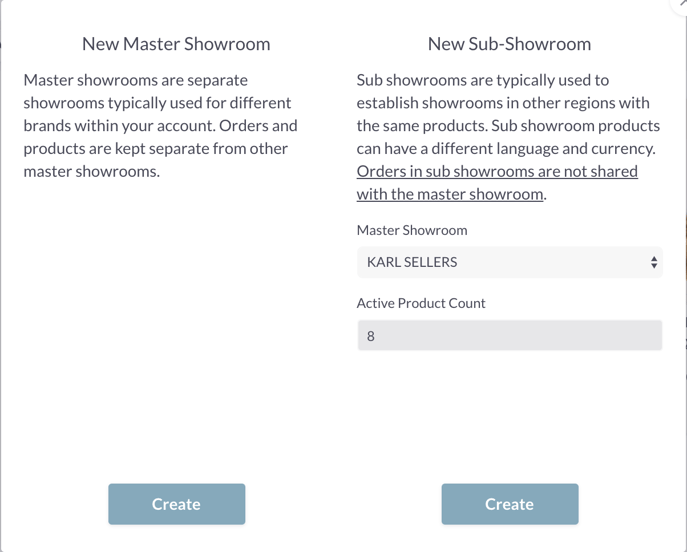Select the New Sub-Showroom heading
687x552 pixels.
coord(510,44)
